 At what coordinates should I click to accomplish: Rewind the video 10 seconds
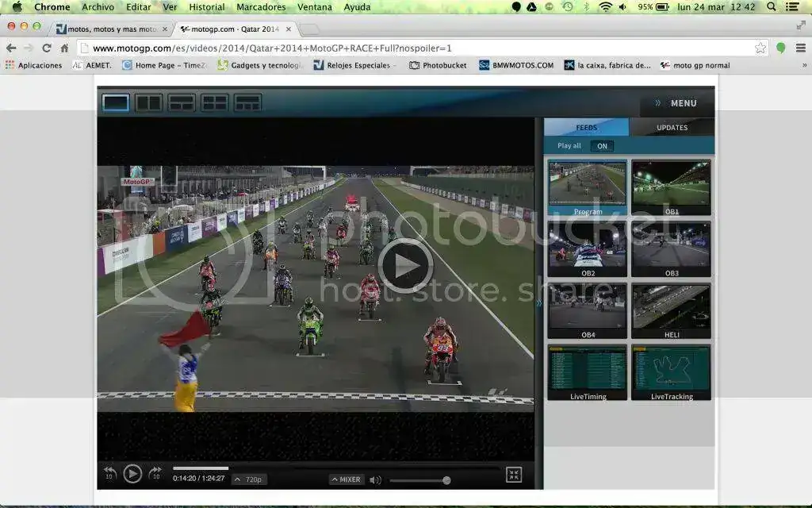tap(109, 474)
